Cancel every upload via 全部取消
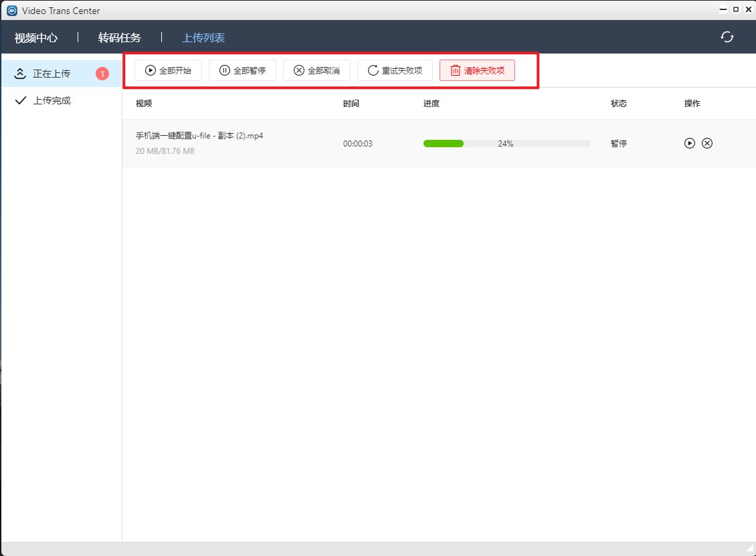Screen dimensions: 756x556 point(316,70)
